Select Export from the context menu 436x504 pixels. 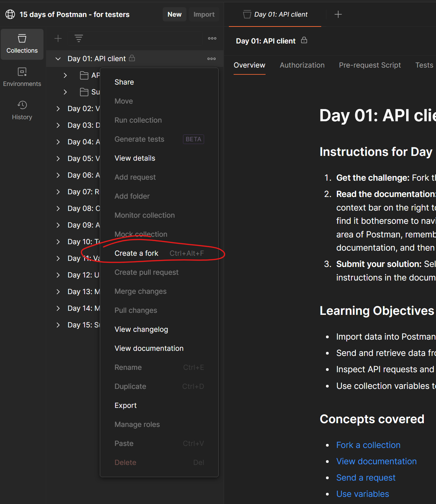point(159,406)
